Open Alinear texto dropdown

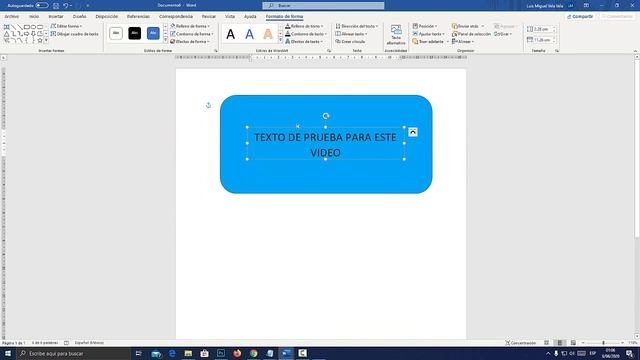(351, 34)
